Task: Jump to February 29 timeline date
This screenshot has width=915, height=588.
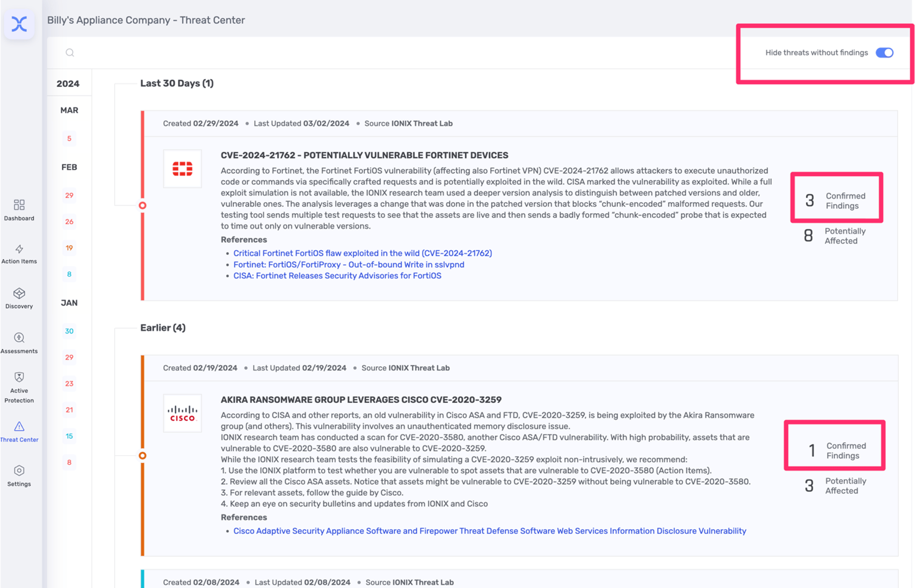Action: [x=69, y=196]
